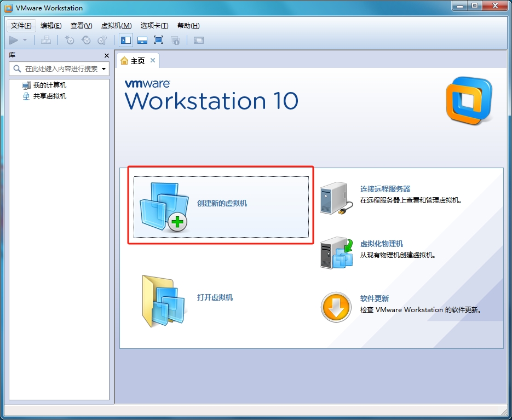The image size is (512, 420).
Task: Click the Open Virtual Machine folder icon
Action: tap(163, 300)
